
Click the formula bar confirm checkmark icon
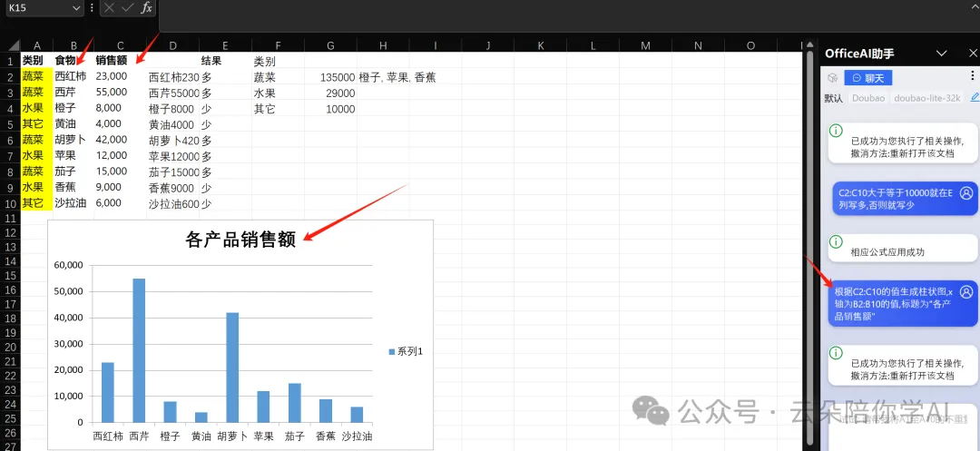click(128, 8)
